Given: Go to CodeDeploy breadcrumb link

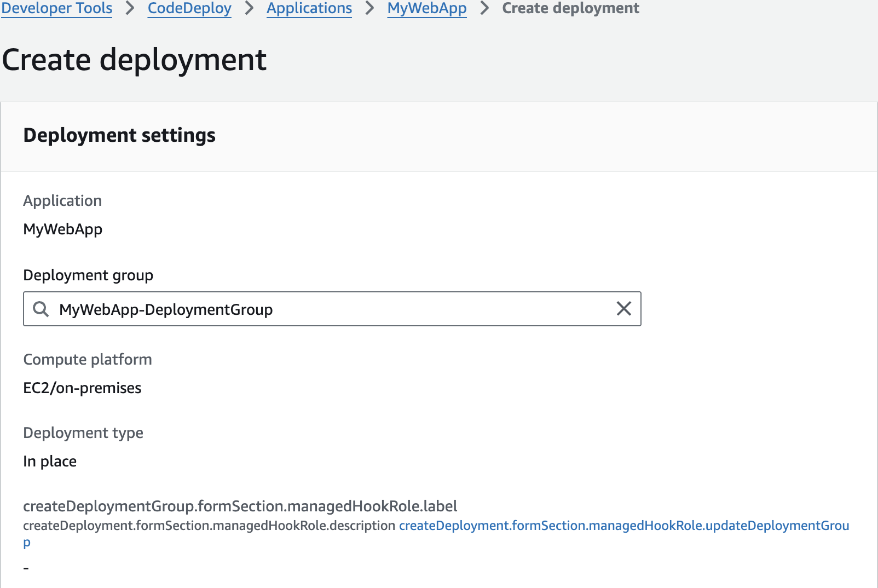Looking at the screenshot, I should tap(189, 8).
